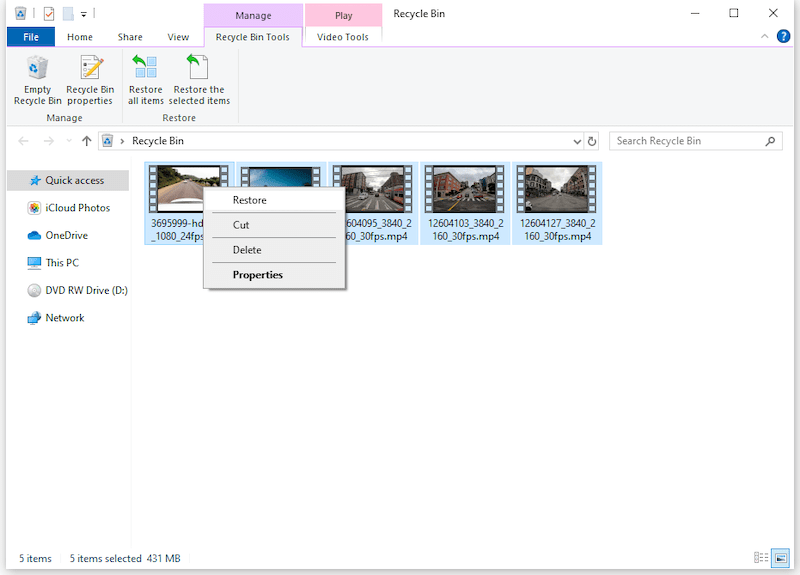800x575 pixels.
Task: Click the Play contextual tab header
Action: (343, 15)
